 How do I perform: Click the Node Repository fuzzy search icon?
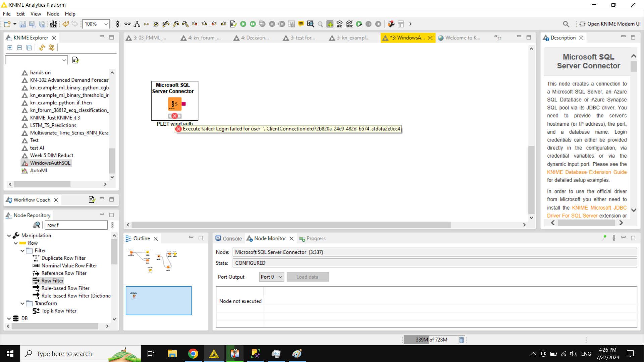[x=37, y=225]
